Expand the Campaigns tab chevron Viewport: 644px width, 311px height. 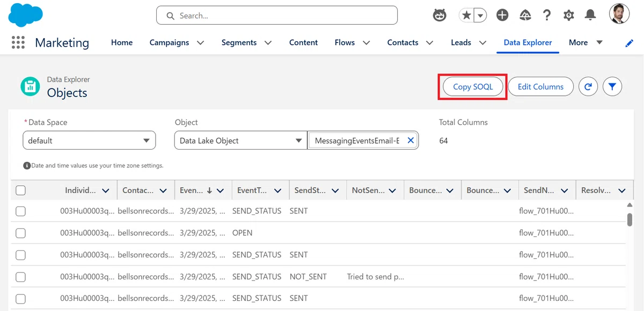(200, 42)
